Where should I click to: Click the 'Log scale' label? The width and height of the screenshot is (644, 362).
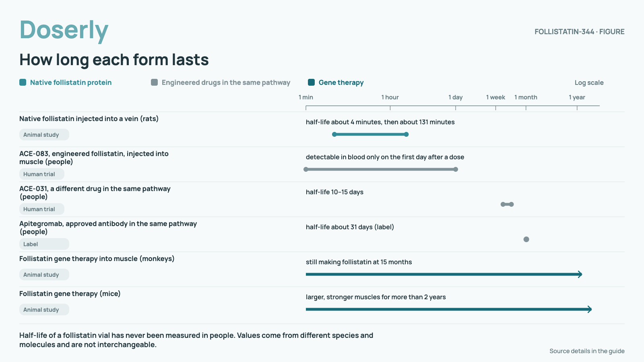pos(589,82)
